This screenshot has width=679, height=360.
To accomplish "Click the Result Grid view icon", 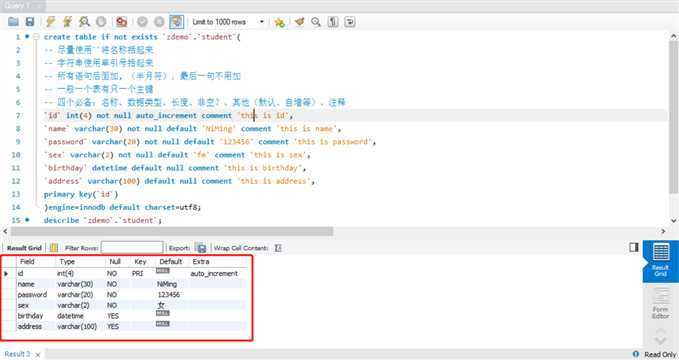I will (x=54, y=248).
